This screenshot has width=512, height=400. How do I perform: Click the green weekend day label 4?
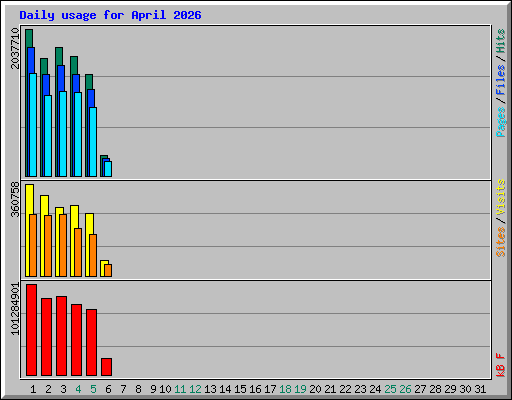click(78, 389)
